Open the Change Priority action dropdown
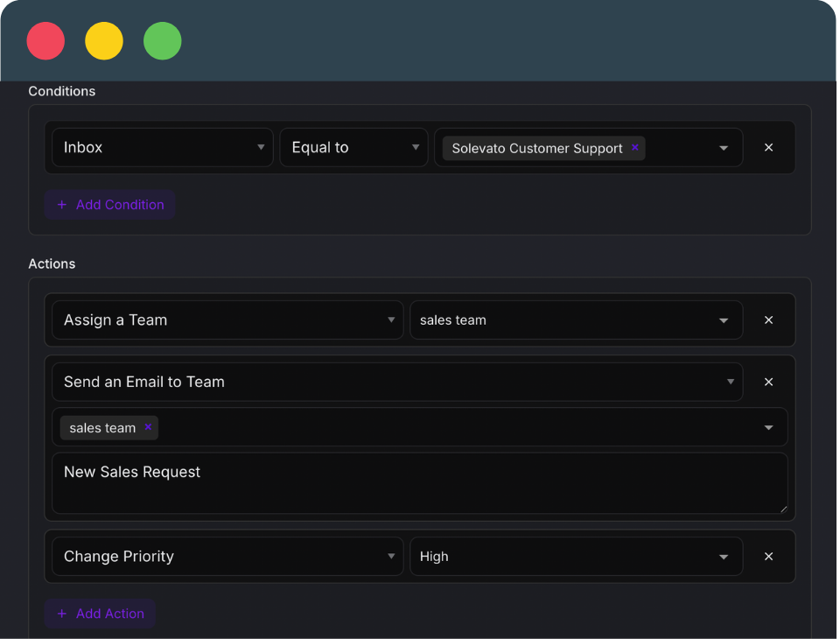The image size is (840, 639). tap(227, 557)
